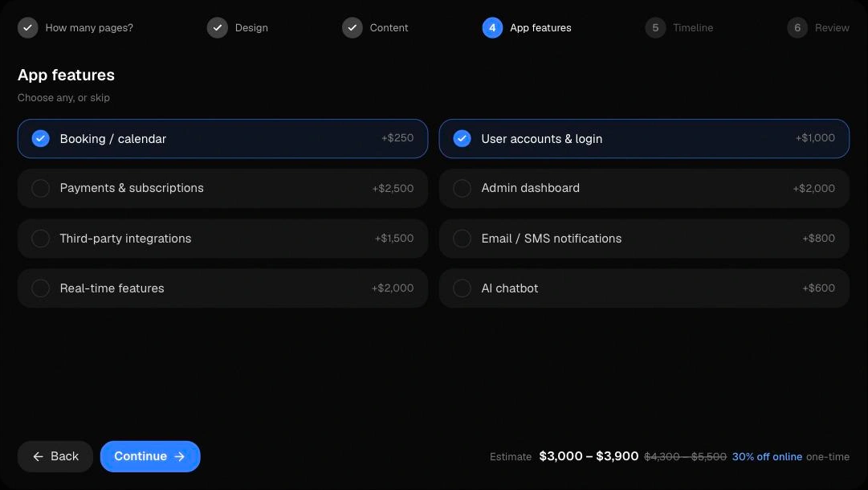The image size is (868, 490).
Task: Click the step 6 number circle
Action: [x=797, y=27]
